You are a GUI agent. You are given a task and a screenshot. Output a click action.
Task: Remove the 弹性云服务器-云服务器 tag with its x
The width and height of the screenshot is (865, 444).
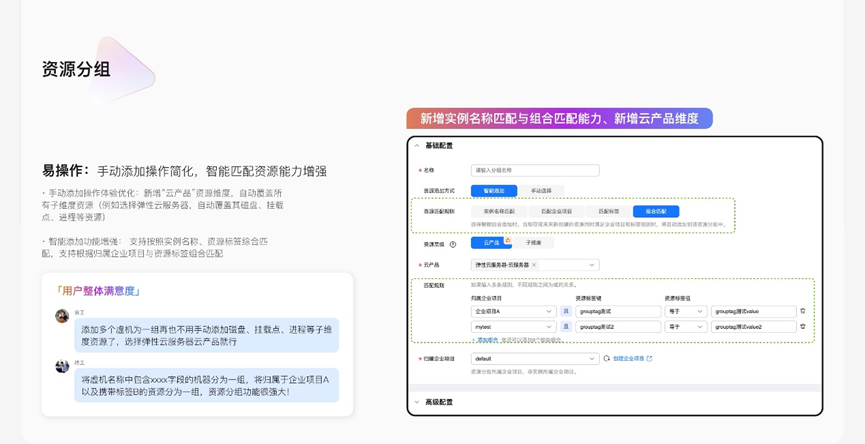click(534, 265)
